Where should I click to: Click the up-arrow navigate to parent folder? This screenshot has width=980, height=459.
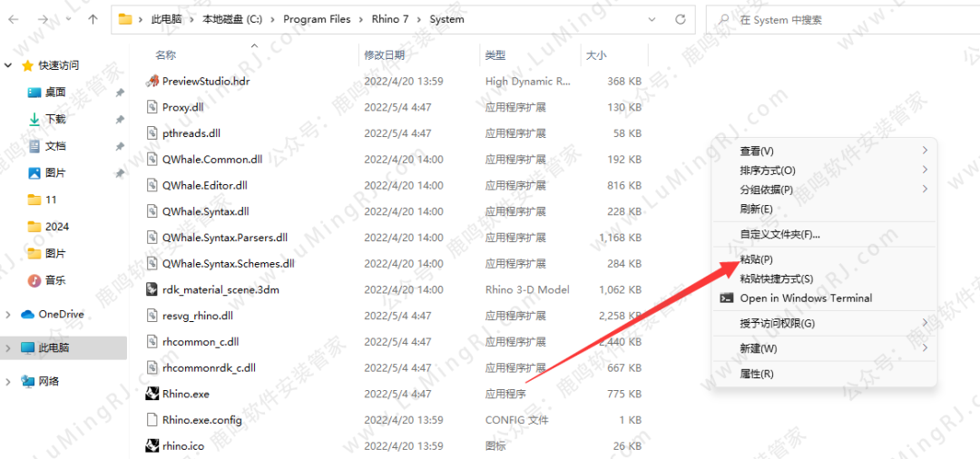click(x=93, y=19)
